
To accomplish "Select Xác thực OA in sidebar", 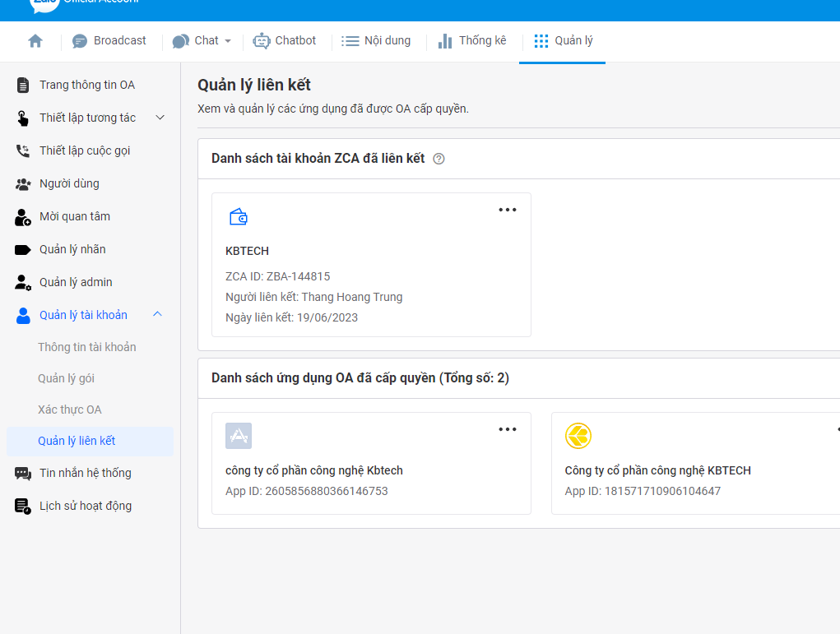I will pyautogui.click(x=70, y=410).
